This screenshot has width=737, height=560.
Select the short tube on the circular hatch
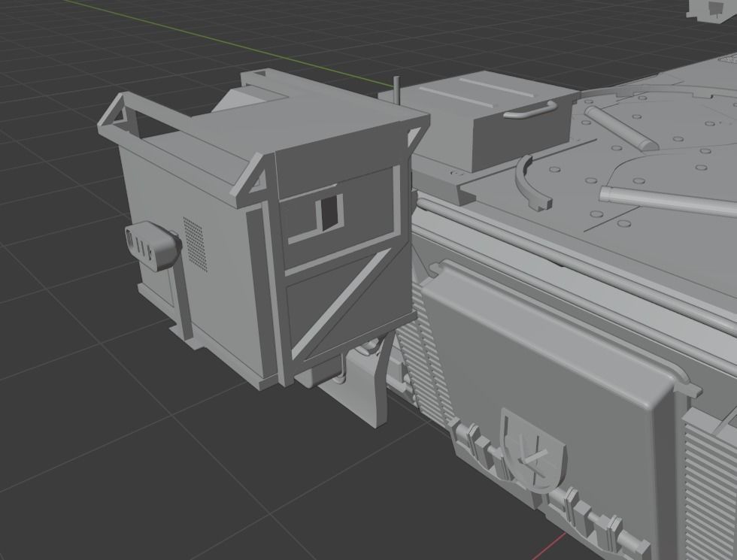[x=620, y=127]
